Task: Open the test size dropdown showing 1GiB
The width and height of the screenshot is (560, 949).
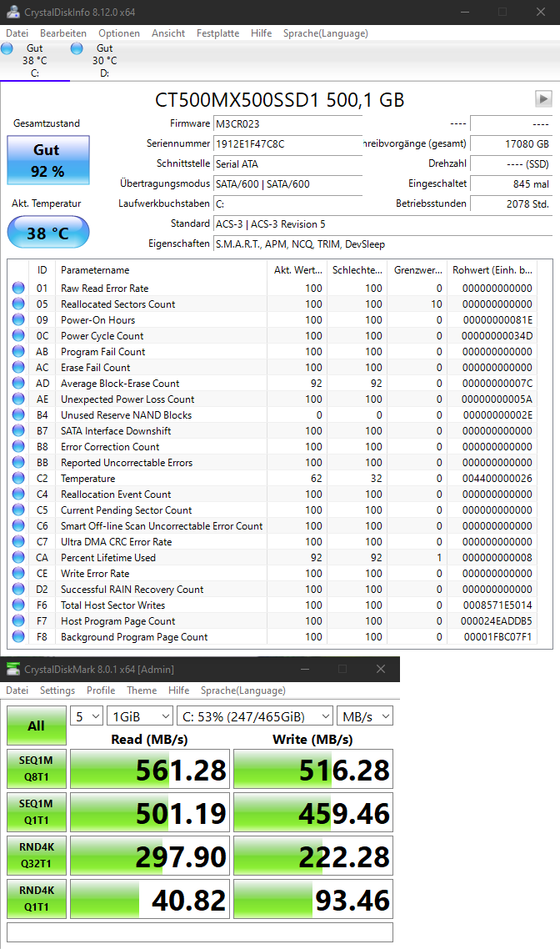Action: click(140, 716)
